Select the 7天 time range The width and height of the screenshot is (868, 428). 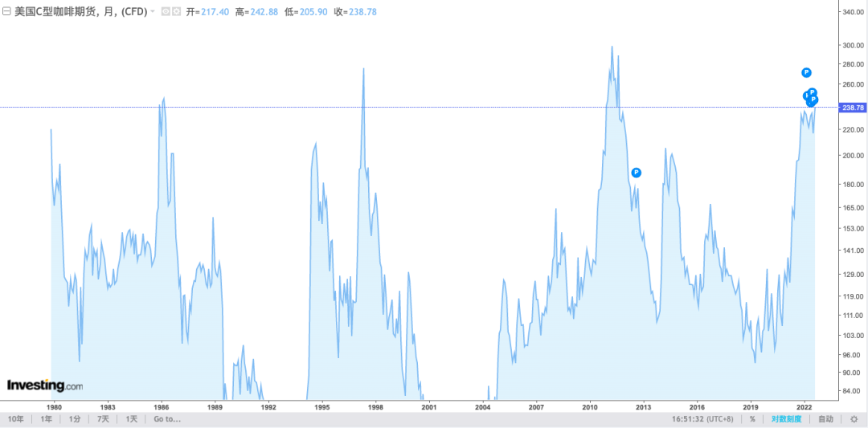tap(103, 418)
